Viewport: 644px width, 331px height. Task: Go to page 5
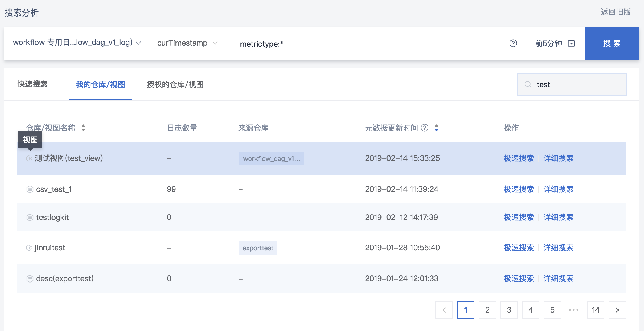pyautogui.click(x=552, y=310)
